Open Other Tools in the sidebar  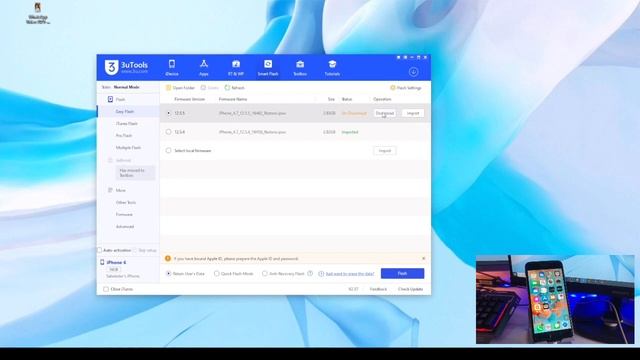point(126,202)
